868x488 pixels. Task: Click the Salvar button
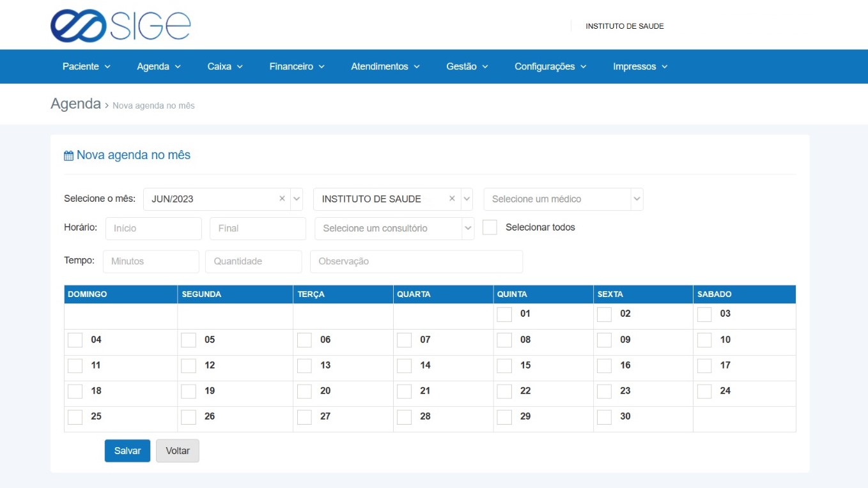(127, 450)
